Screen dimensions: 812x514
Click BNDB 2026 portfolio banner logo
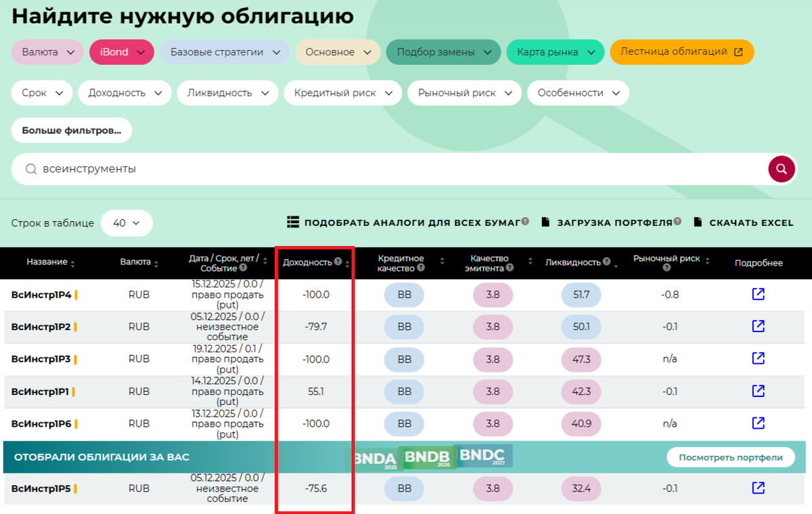(x=428, y=457)
